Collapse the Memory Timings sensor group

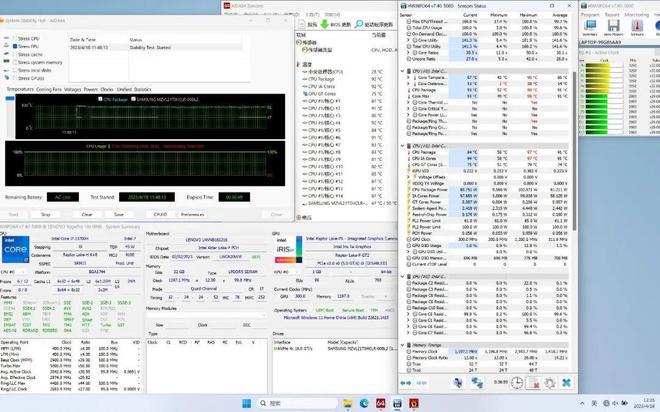point(403,345)
